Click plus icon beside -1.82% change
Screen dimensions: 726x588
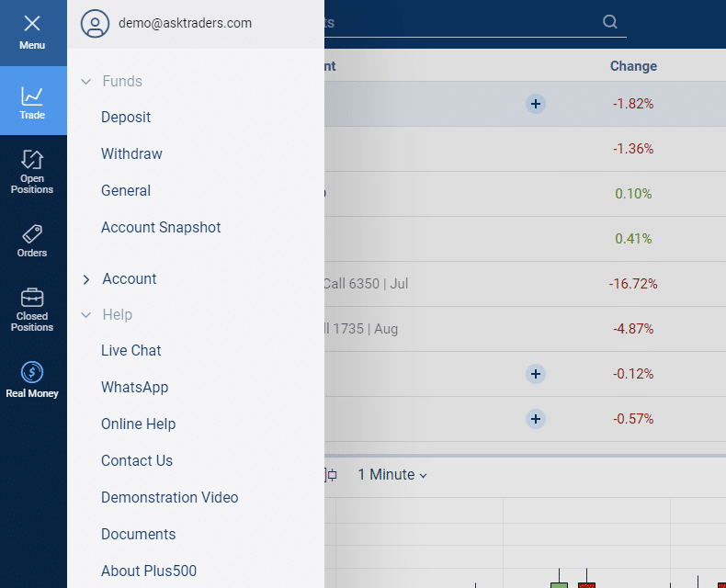(x=536, y=104)
